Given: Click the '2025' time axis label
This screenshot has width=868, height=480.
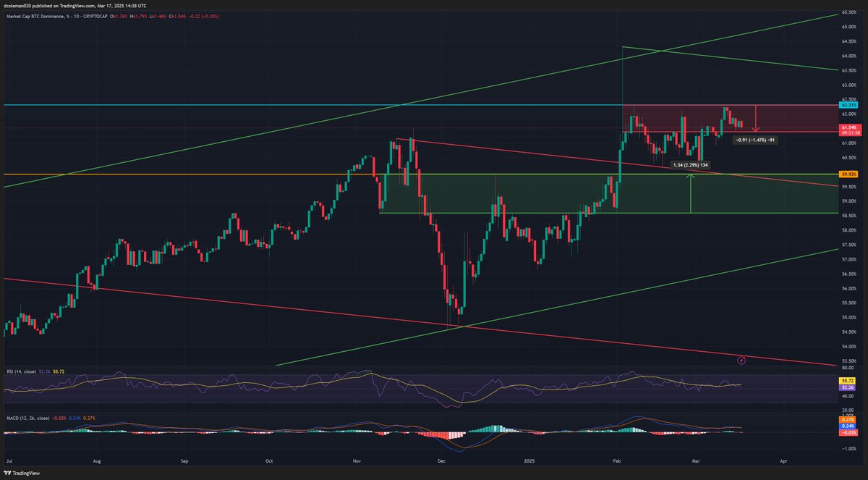Looking at the screenshot, I should click(530, 460).
